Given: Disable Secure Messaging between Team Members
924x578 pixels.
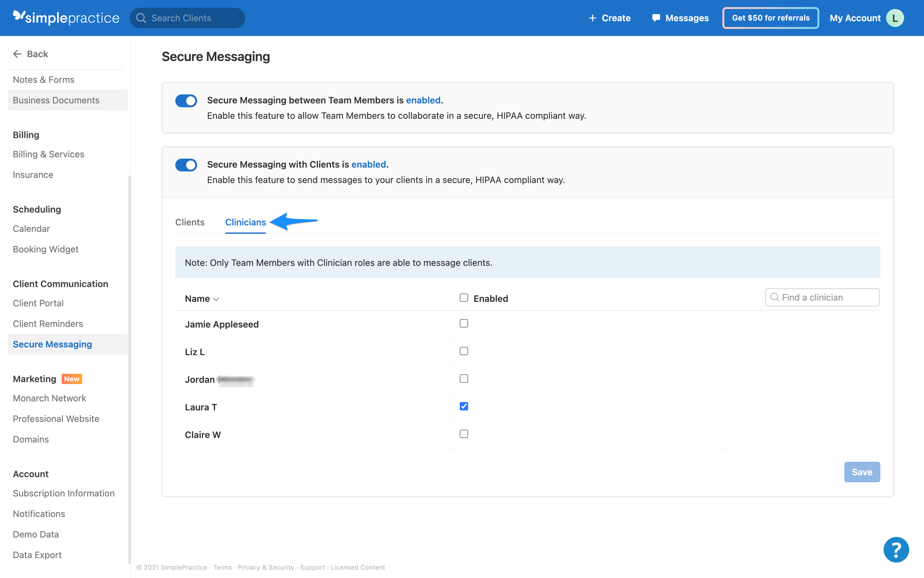Looking at the screenshot, I should coord(186,101).
